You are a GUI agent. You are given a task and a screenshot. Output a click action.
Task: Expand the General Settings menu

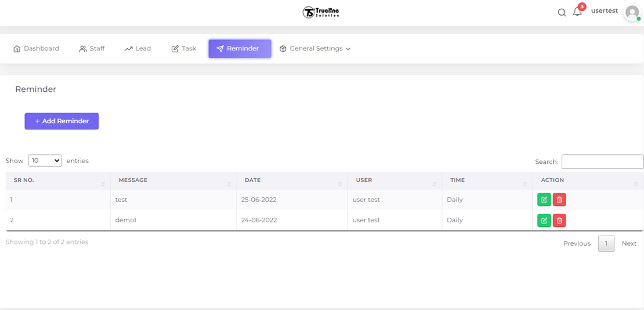coord(315,49)
